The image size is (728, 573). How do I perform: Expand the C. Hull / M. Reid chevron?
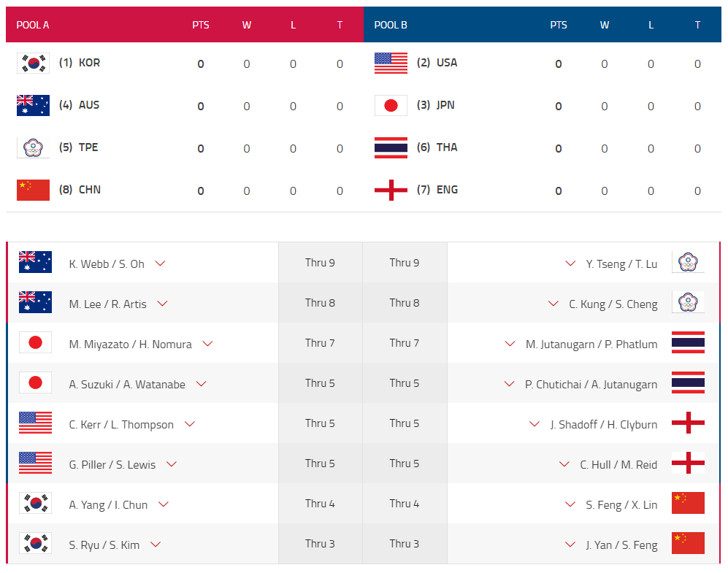click(x=564, y=464)
